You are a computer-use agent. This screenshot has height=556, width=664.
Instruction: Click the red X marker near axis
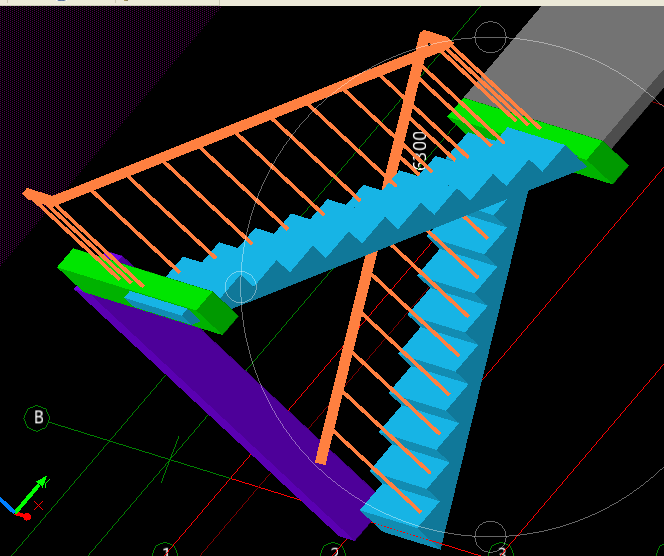click(39, 506)
